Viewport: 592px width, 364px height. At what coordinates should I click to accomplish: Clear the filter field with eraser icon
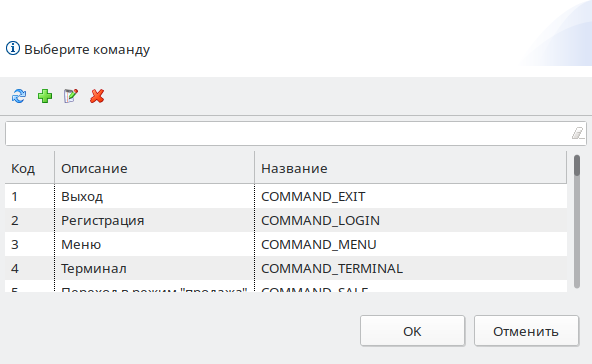[577, 133]
